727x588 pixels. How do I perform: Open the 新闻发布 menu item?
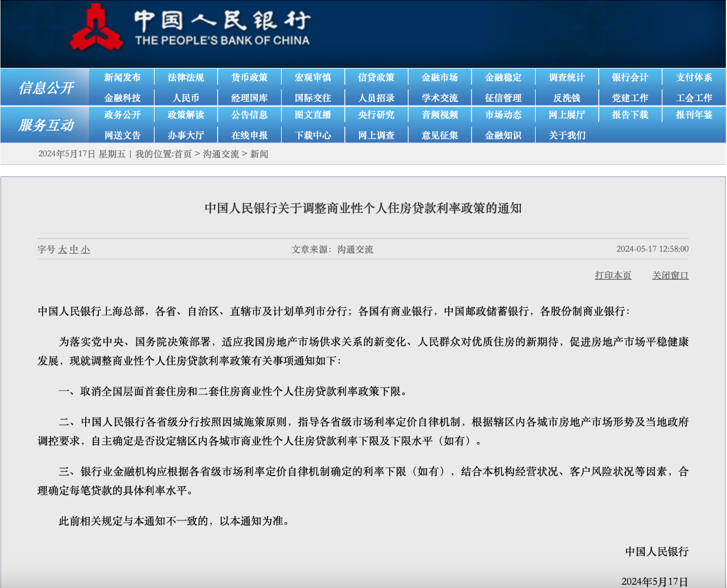[x=122, y=78]
